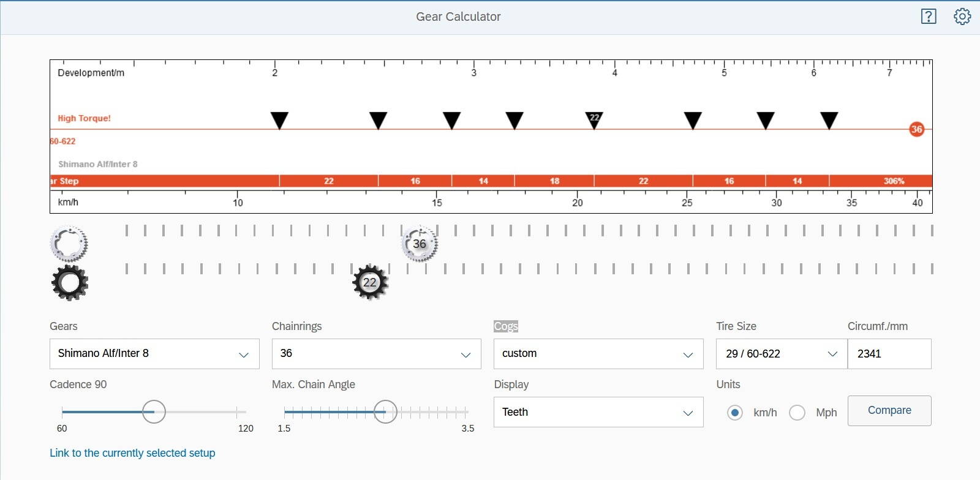Expand the Chainrings dropdown showing 36

click(376, 354)
